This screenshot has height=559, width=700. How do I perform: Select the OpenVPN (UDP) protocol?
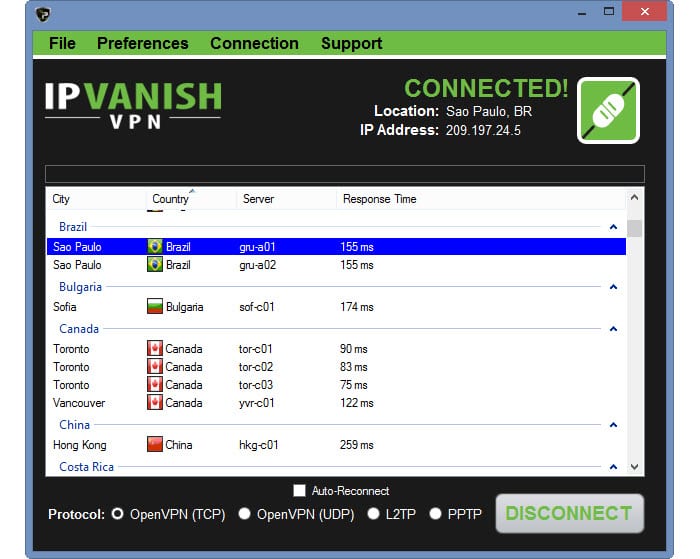(x=244, y=513)
